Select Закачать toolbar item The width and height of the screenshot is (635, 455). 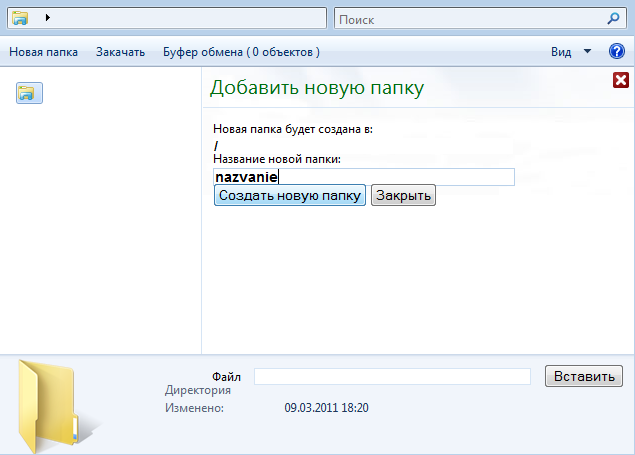pos(120,52)
